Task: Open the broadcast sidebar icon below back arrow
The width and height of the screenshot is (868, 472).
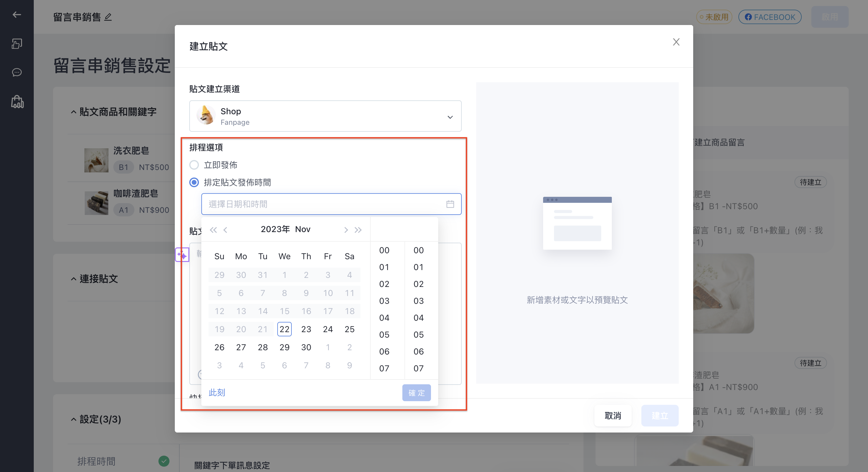Action: click(17, 43)
